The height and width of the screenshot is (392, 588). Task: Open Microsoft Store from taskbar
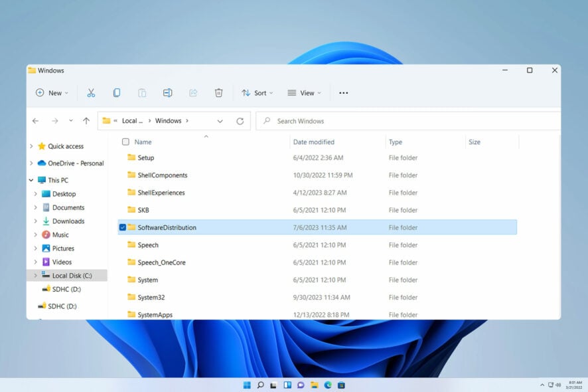341,385
